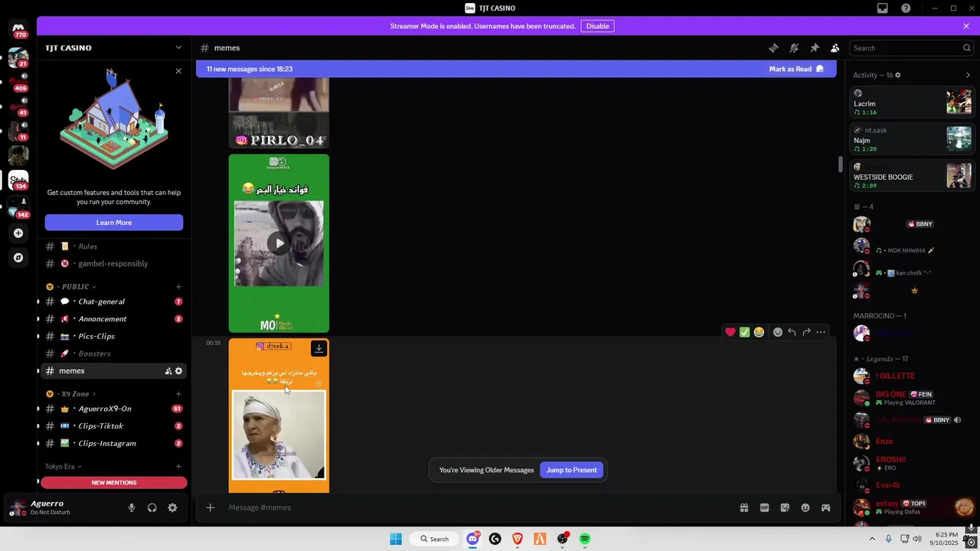Screen dimensions: 980x551
Task: Create channel in PUBLIC category
Action: (178, 287)
